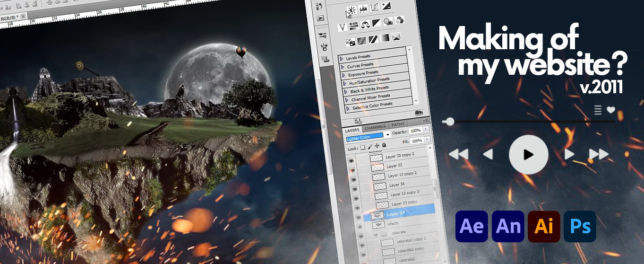Click the heart favorite icon
644x264 pixels.
[611, 110]
